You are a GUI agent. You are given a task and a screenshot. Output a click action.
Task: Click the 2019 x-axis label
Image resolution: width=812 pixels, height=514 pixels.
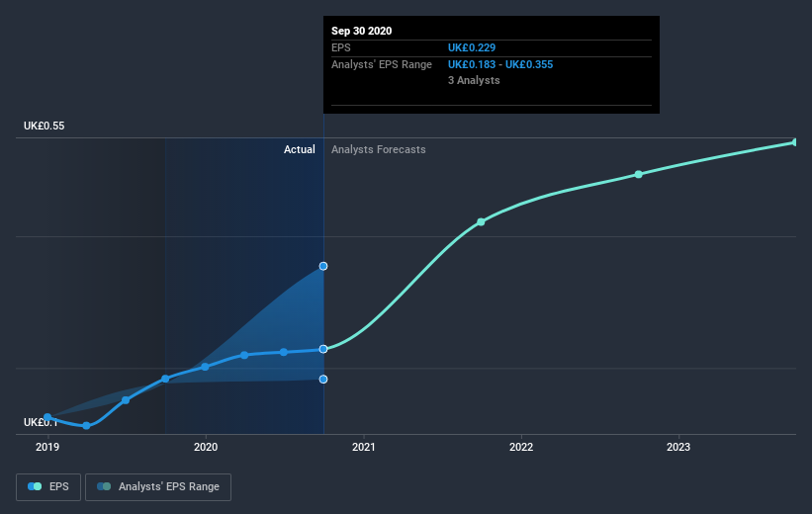(x=47, y=447)
